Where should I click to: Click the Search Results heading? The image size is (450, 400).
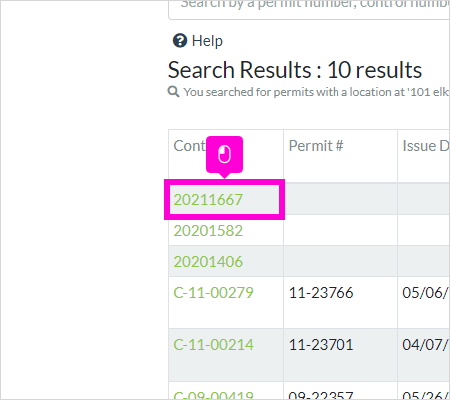[295, 70]
